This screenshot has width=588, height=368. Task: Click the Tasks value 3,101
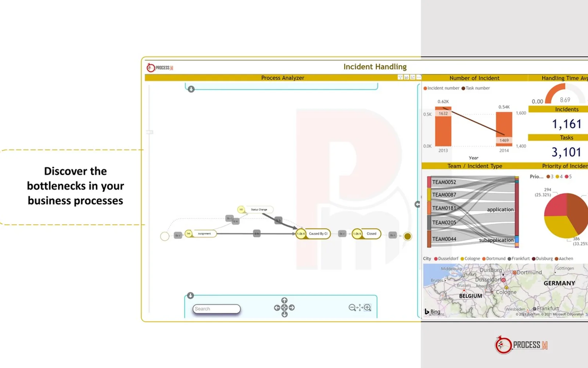point(567,152)
